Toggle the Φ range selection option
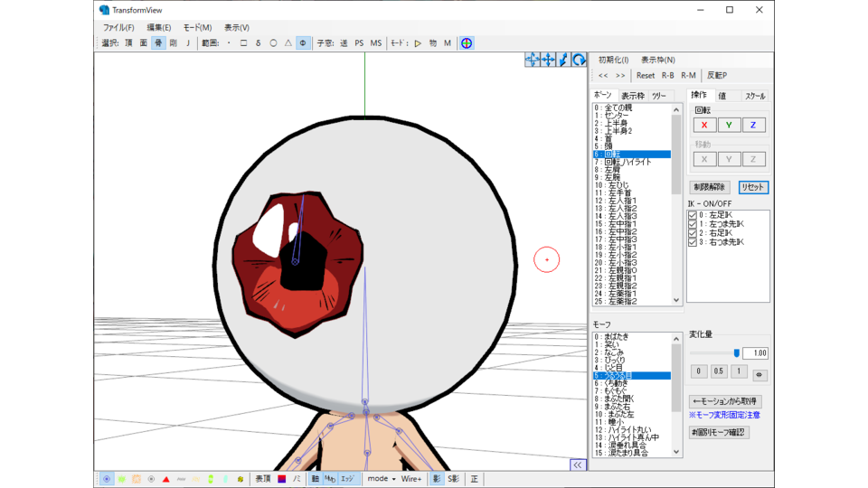Image resolution: width=868 pixels, height=488 pixels. click(x=303, y=43)
